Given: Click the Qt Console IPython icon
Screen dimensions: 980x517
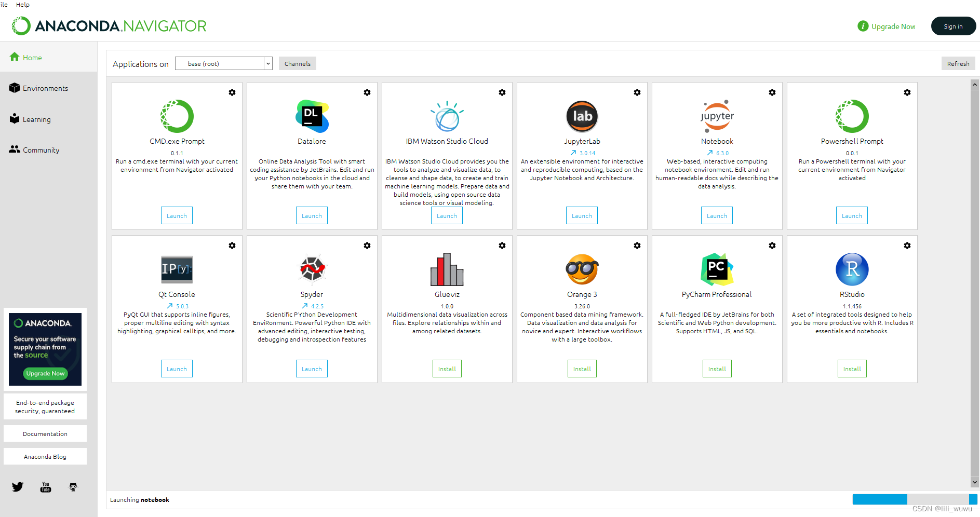Looking at the screenshot, I should (177, 269).
